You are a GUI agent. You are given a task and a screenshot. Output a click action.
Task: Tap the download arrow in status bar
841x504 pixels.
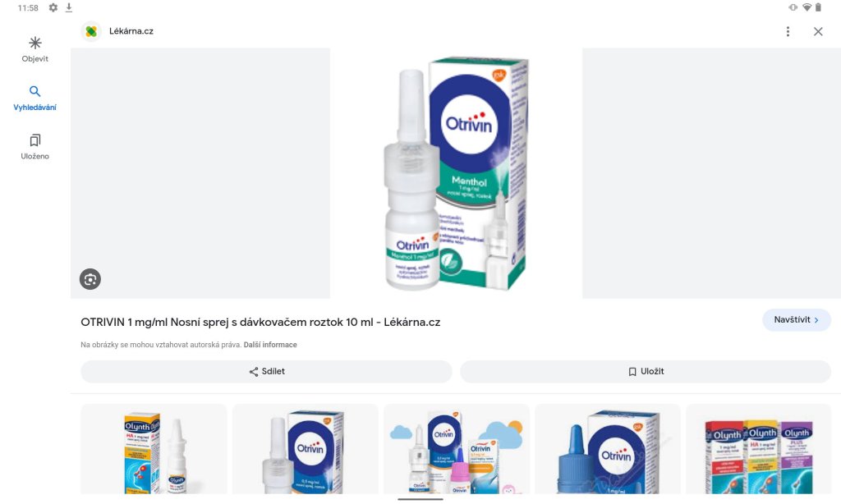coord(69,7)
